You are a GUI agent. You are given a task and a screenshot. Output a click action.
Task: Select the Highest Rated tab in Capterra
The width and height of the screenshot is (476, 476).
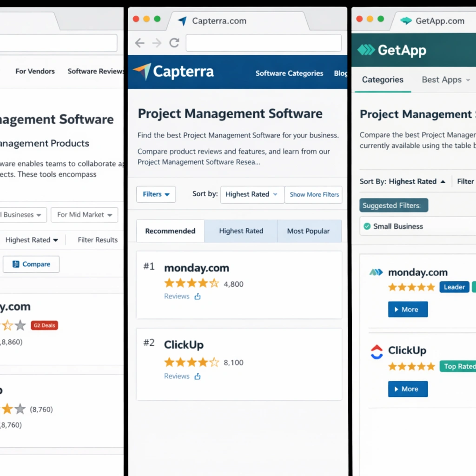[x=241, y=231]
